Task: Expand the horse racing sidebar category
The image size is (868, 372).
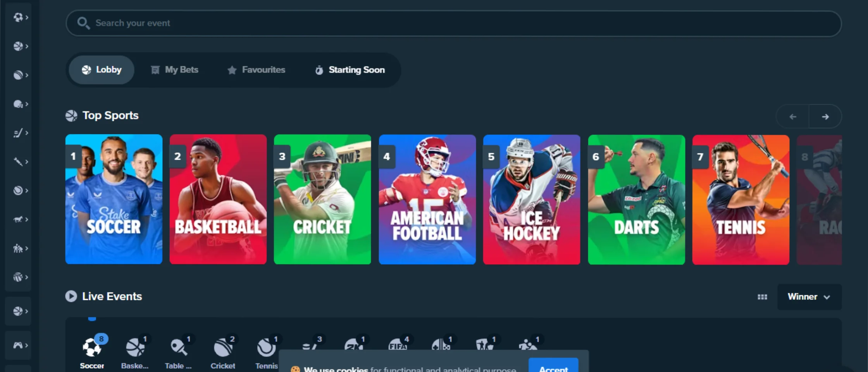Action: tap(19, 219)
